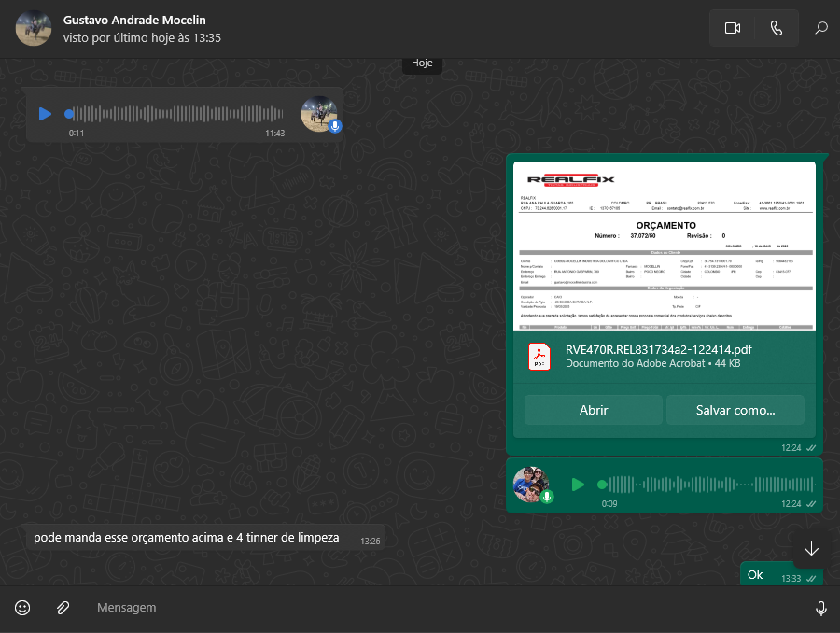
Task: Play the sent 0:09 voice message
Action: [x=578, y=485]
